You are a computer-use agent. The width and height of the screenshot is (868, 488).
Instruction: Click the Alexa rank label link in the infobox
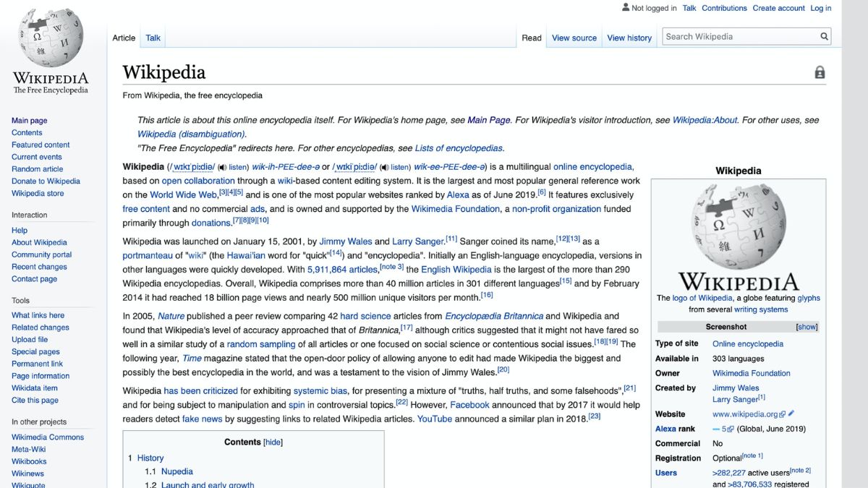click(675, 429)
